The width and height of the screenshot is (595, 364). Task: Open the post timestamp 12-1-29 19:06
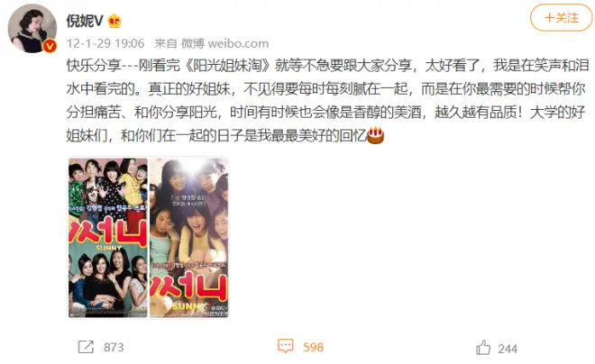(x=105, y=43)
